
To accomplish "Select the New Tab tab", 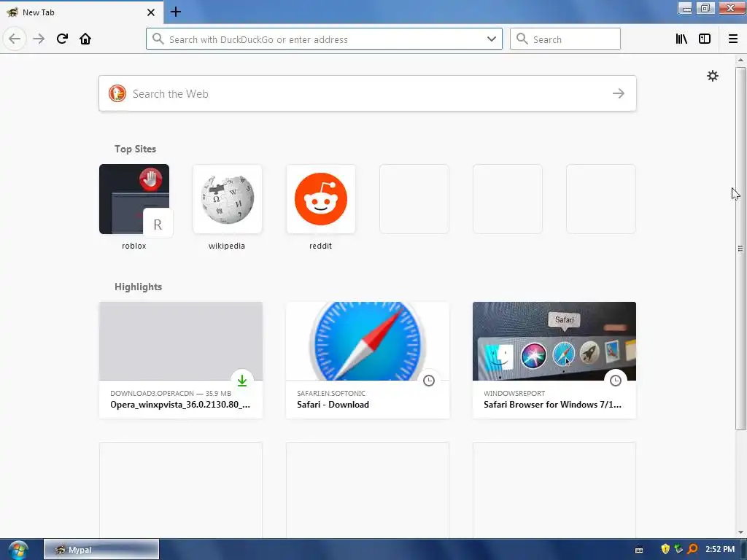I will pyautogui.click(x=81, y=12).
